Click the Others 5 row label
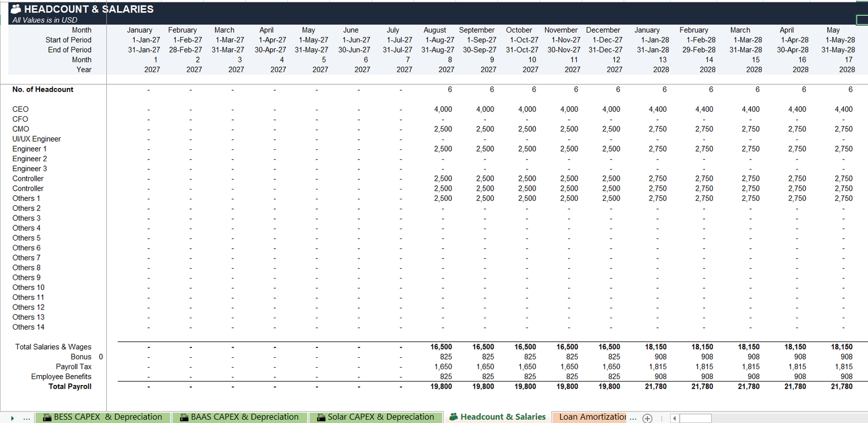 [26, 238]
